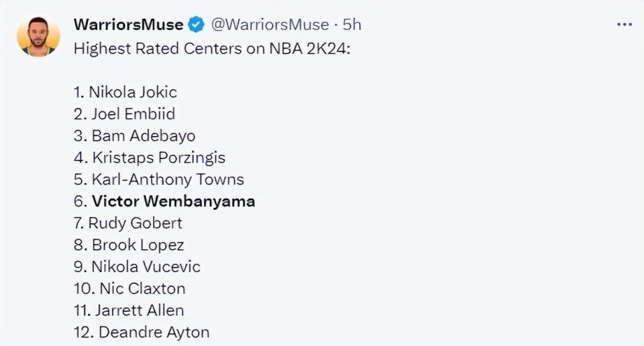
Task: Click the Nikola Jokic list entry
Action: point(133,92)
